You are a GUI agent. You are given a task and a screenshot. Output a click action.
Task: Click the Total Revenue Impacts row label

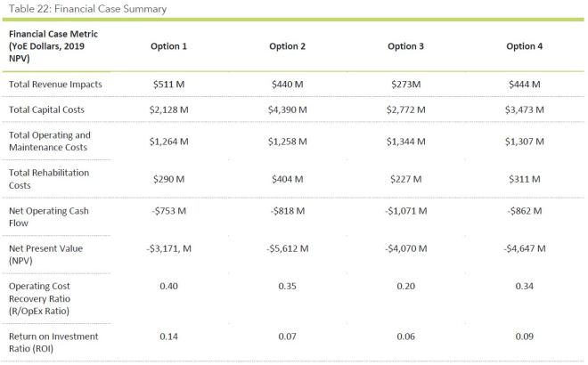coord(55,84)
